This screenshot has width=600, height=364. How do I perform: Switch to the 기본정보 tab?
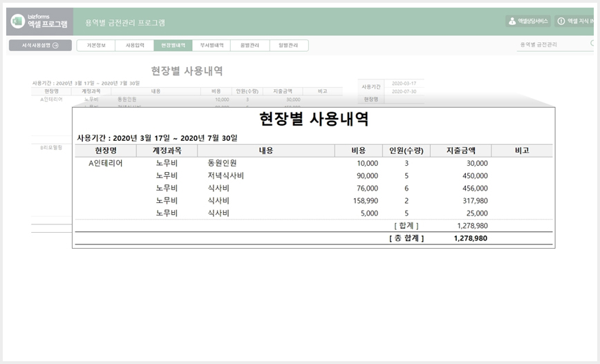pyautogui.click(x=96, y=45)
